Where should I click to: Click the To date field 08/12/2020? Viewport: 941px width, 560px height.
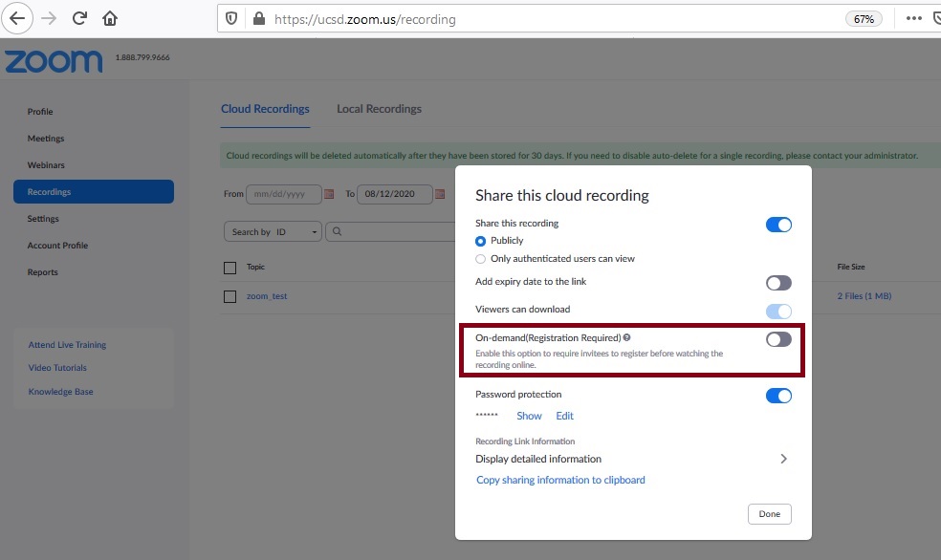pos(395,194)
